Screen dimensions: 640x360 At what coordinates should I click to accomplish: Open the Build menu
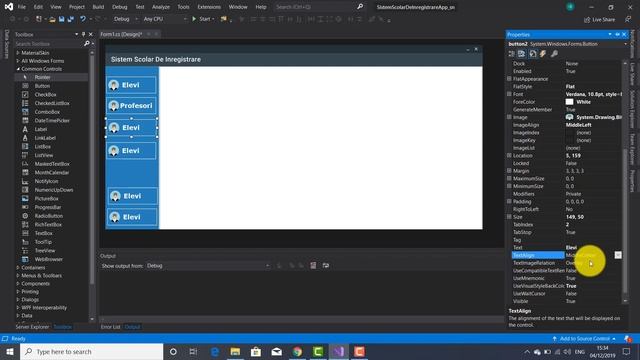pos(98,7)
